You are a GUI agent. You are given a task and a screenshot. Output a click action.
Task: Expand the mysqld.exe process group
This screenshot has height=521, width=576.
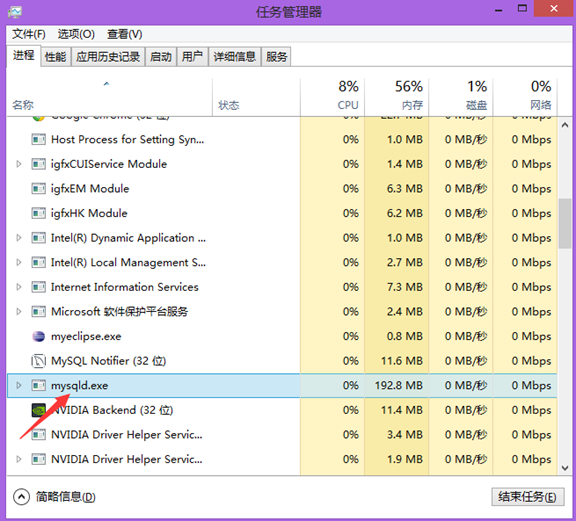pos(19,386)
